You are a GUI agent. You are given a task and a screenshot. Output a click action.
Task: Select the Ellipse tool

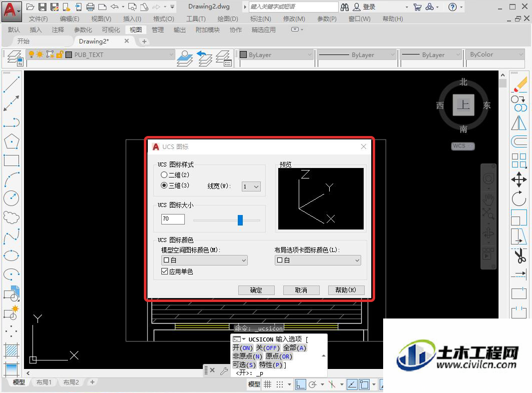(x=11, y=255)
